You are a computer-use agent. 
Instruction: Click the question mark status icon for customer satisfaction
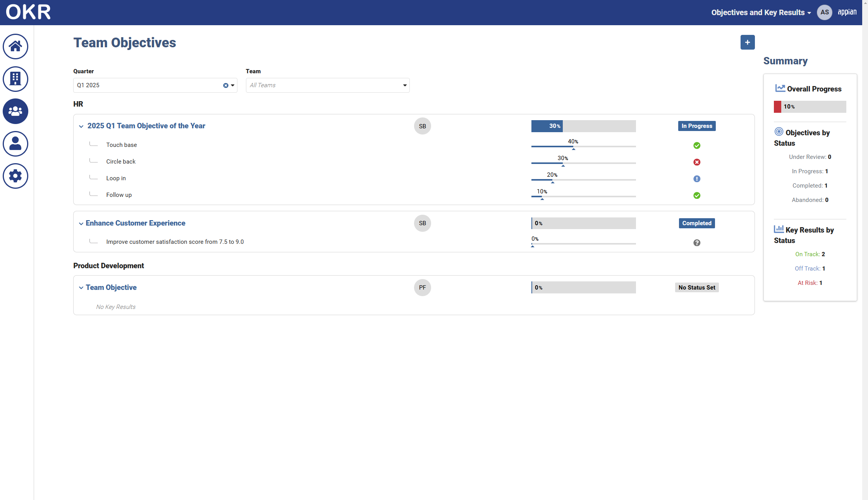pyautogui.click(x=697, y=243)
